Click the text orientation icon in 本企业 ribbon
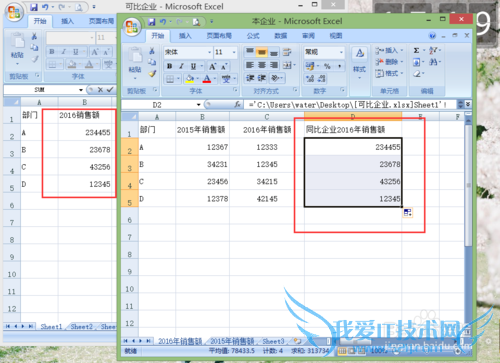This screenshot has height=363, width=500. 275,78
